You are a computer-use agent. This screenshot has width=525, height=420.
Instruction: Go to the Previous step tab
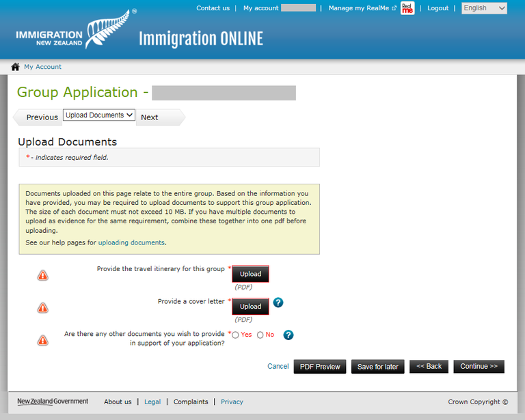tap(41, 117)
